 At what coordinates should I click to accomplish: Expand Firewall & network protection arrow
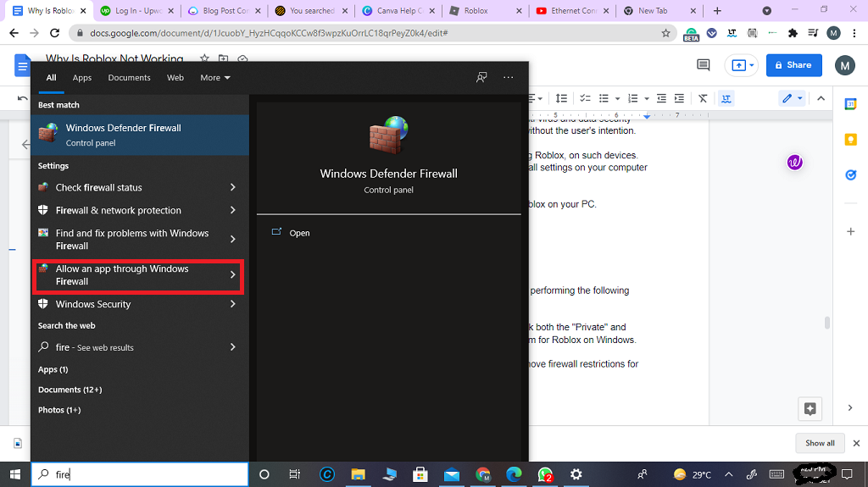[x=232, y=210]
